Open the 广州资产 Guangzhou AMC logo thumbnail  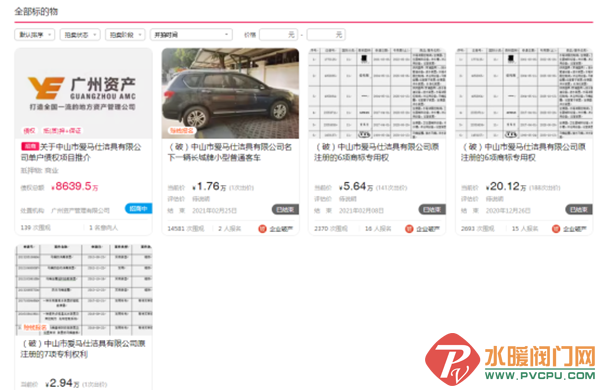click(x=83, y=93)
